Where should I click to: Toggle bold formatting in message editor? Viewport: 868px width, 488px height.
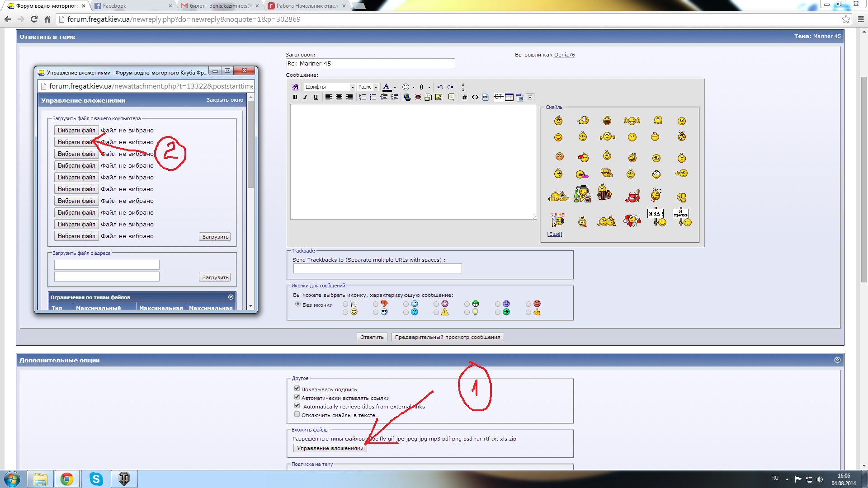pos(295,97)
